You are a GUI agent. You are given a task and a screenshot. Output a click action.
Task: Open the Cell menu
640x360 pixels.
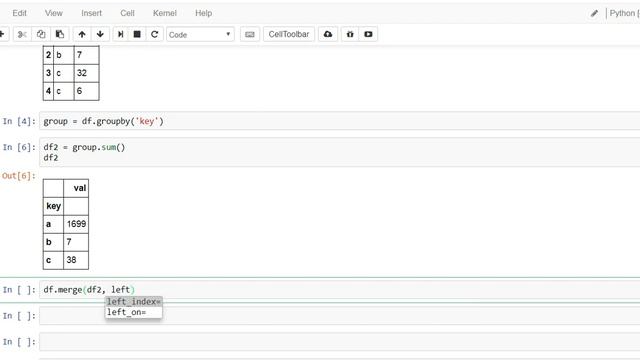[127, 13]
